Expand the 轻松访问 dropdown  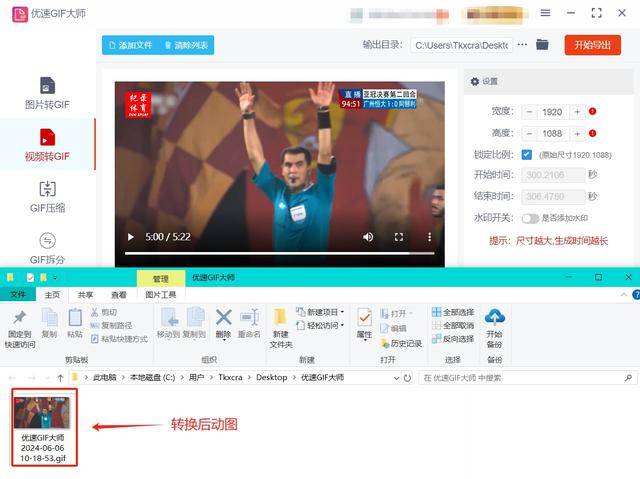[x=325, y=326]
